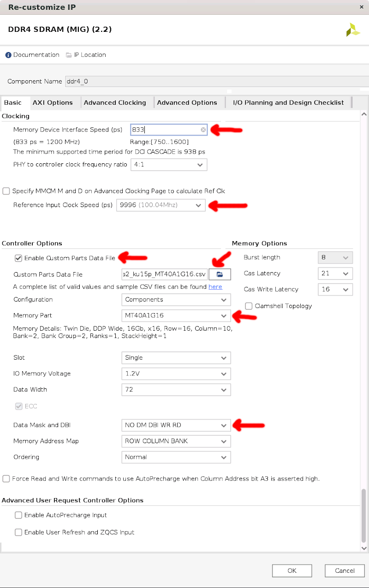
Task: Open Reference Input Clock Speed dropdown
Action: (x=161, y=205)
